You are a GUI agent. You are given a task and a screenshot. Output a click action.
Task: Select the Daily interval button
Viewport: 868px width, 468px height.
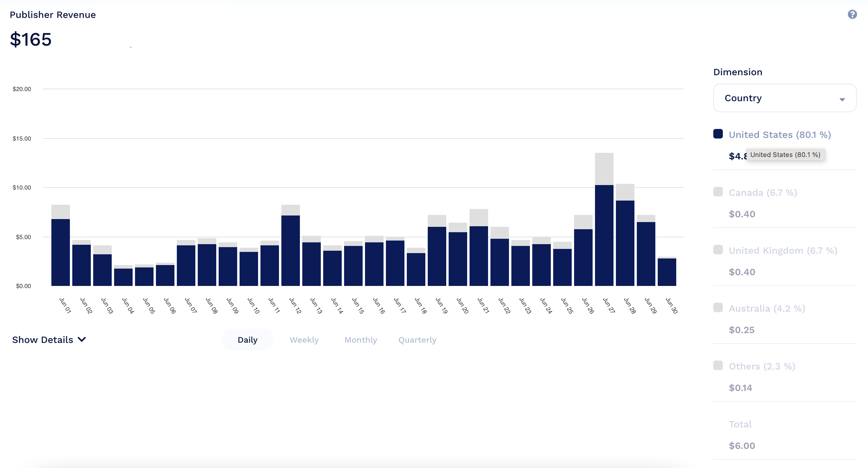point(247,339)
